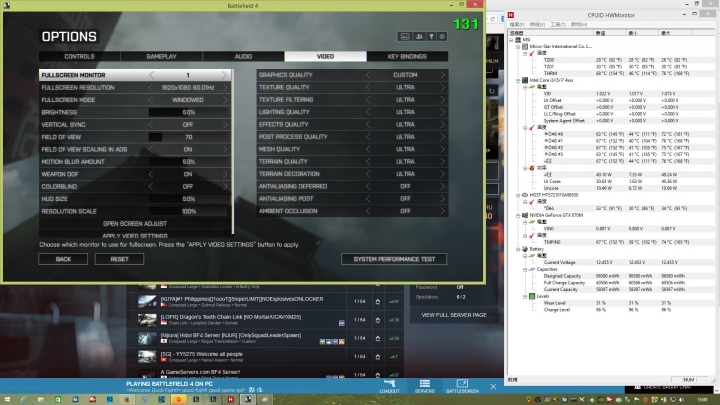The image size is (720, 405).
Task: Collapse the Battery tree node
Action: coord(518,249)
